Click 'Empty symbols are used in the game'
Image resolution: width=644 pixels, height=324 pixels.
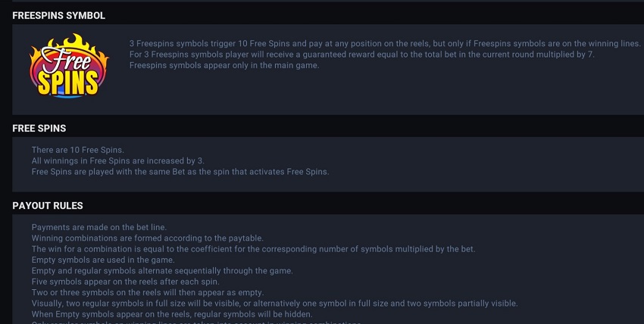[103, 260]
